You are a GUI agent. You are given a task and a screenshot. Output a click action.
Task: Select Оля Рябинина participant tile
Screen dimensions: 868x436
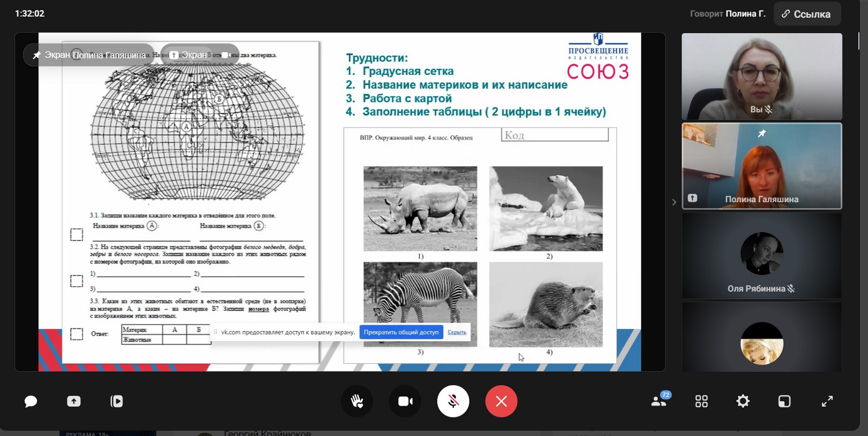coord(762,256)
